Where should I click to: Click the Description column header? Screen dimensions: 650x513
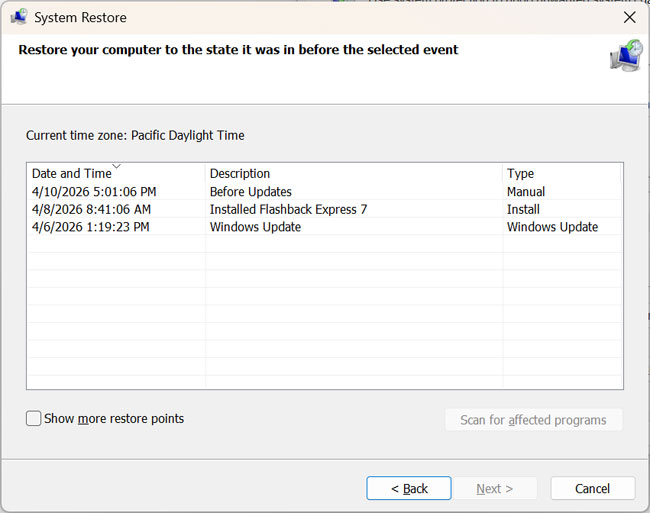354,173
